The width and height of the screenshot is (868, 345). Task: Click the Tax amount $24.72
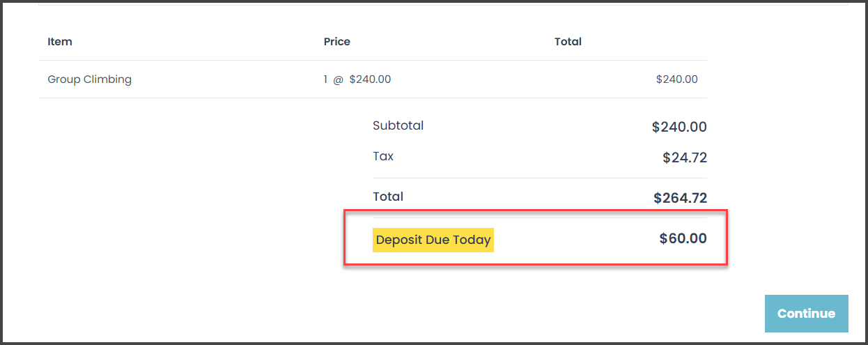(685, 158)
